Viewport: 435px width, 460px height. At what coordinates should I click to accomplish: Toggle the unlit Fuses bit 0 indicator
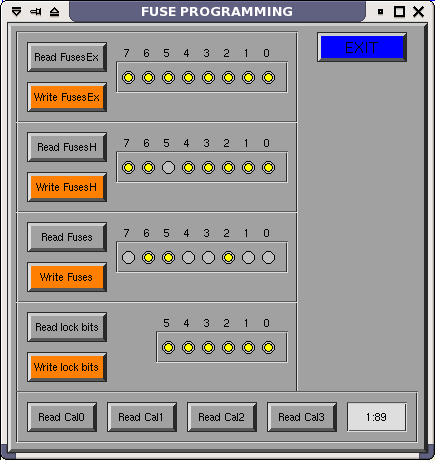click(x=268, y=258)
